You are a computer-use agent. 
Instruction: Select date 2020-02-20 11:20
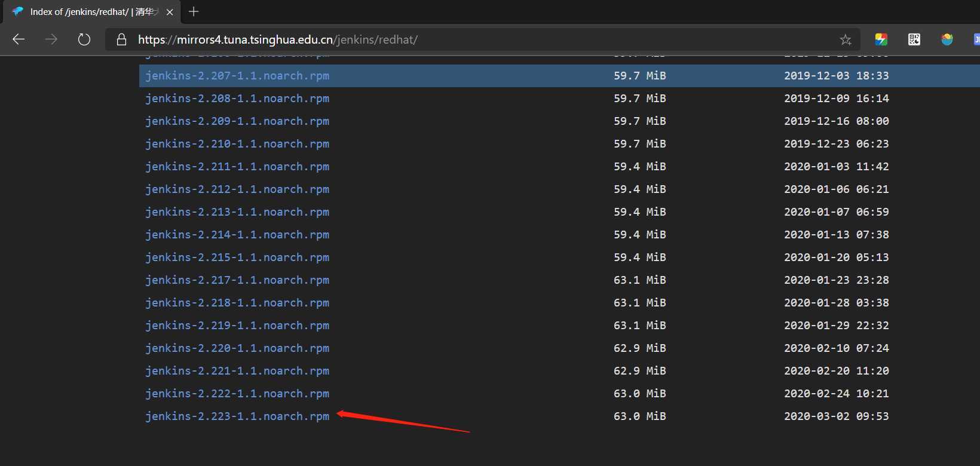tap(837, 371)
